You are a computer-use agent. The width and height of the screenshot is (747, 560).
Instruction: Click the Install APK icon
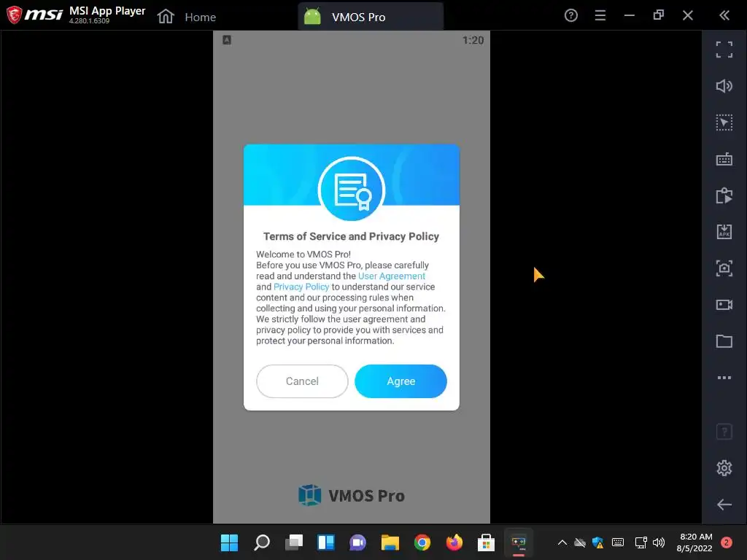pos(724,232)
